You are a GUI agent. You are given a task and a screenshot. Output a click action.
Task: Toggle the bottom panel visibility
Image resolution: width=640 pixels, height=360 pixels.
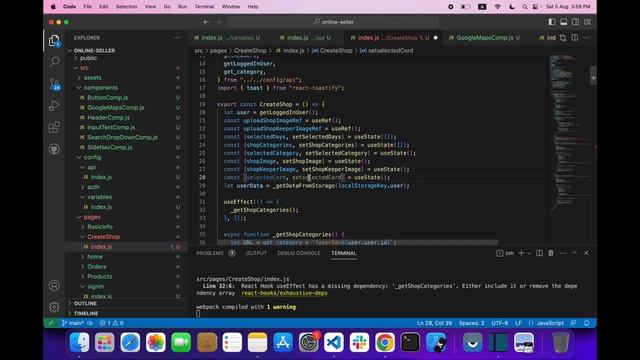[x=563, y=22]
